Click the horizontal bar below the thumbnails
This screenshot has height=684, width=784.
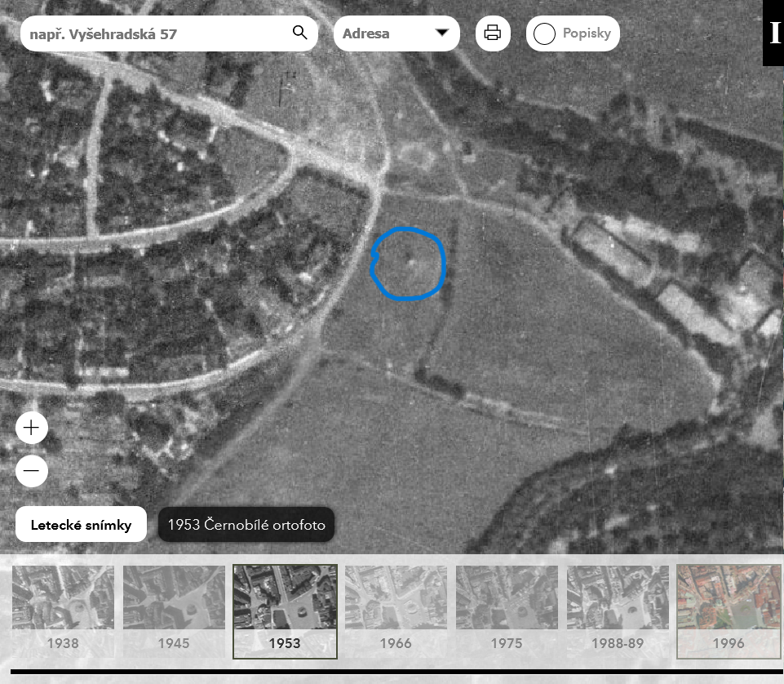pos(396,673)
